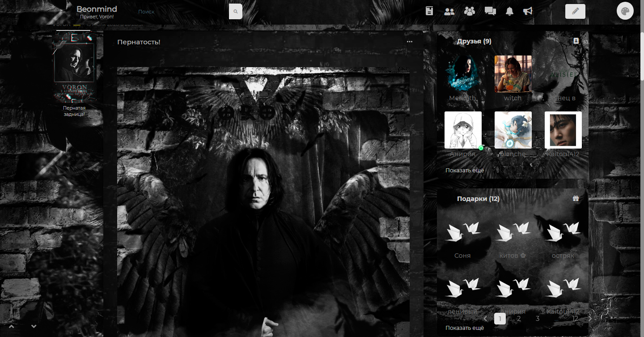Open the origami crane gift from китов
Image resolution: width=644 pixels, height=337 pixels.
coord(513,231)
